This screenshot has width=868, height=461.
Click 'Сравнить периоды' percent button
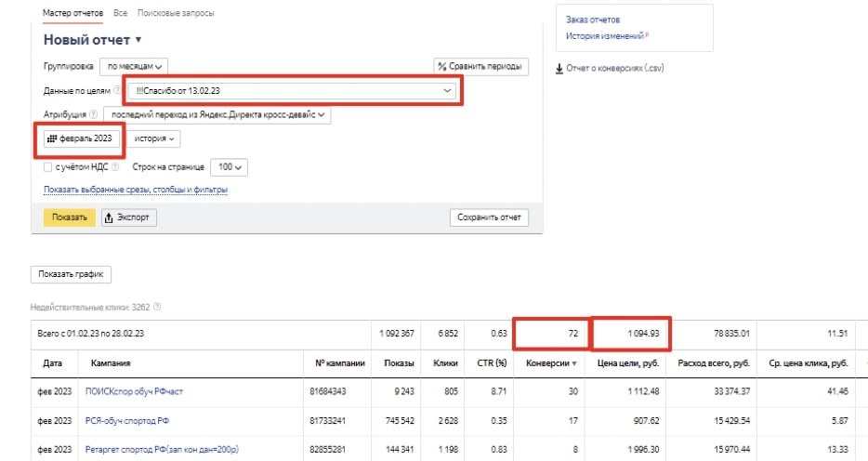click(480, 66)
